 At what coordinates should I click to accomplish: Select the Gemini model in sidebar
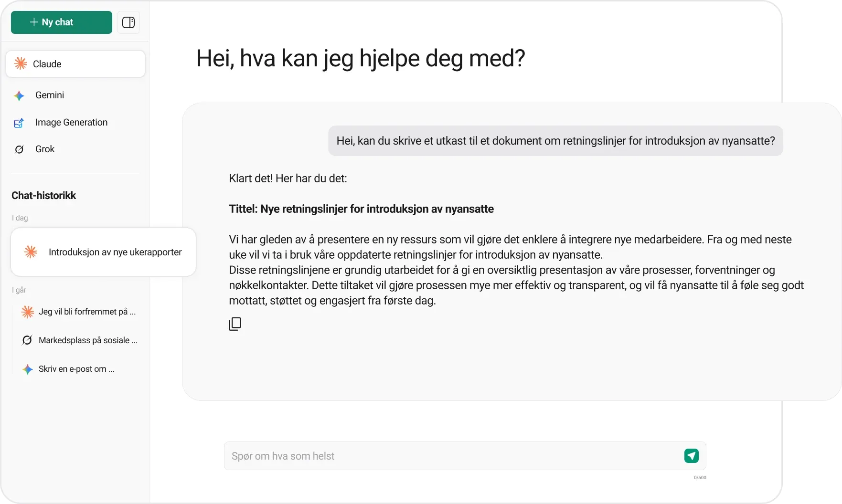click(x=50, y=95)
